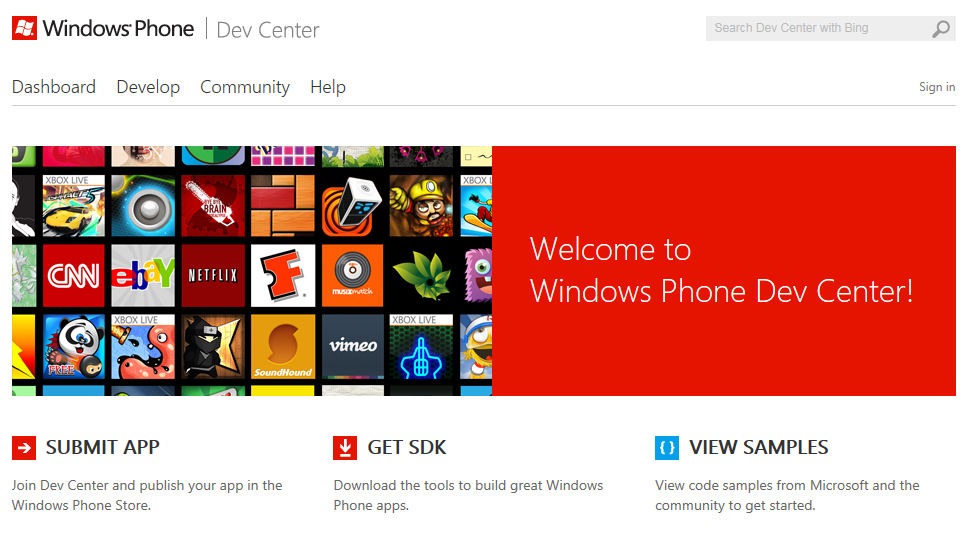The width and height of the screenshot is (970, 547).
Task: Select the purple monster app tile
Action: [x=476, y=275]
